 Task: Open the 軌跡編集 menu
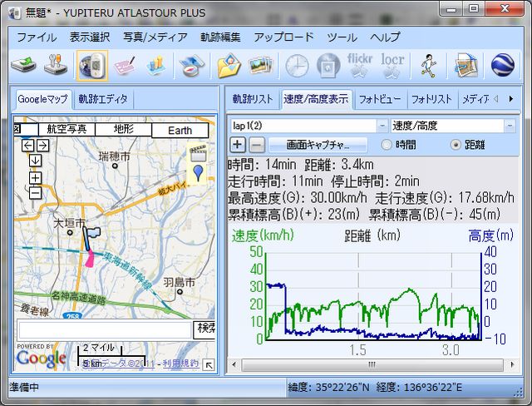tap(220, 37)
